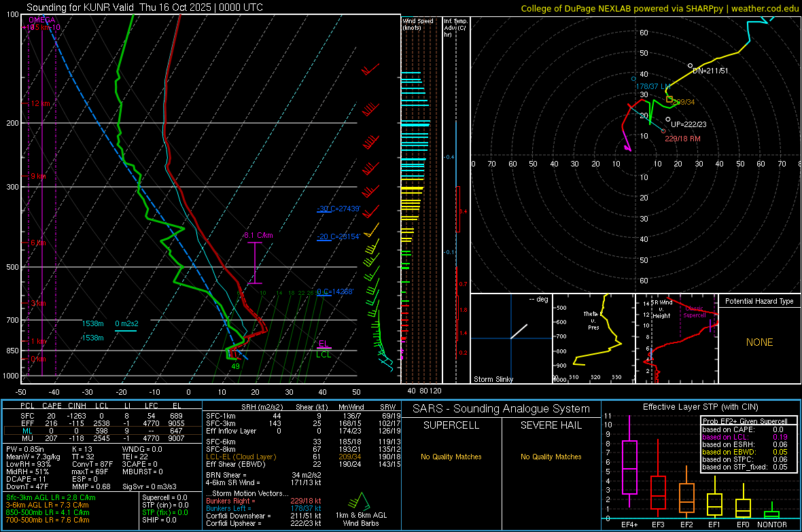The height and width of the screenshot is (532, 802).
Task: Select the EFF parcel row
Action: click(x=102, y=423)
